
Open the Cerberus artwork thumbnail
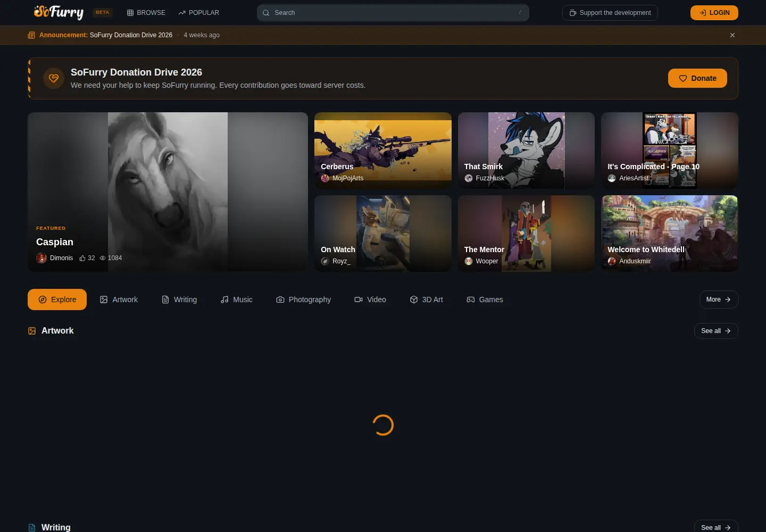pos(383,151)
